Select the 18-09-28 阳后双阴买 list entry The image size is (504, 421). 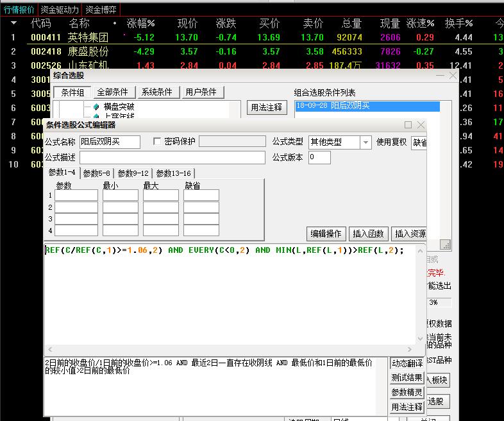coord(367,107)
